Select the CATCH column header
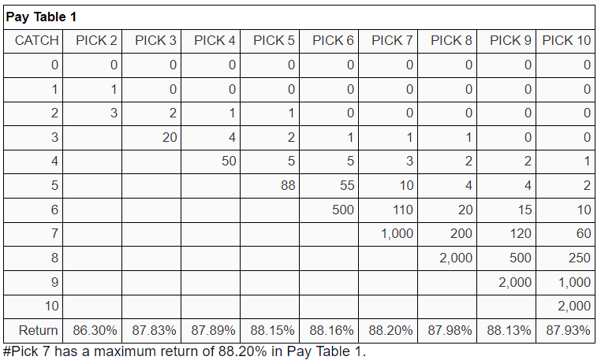The width and height of the screenshot is (601, 364). click(x=33, y=41)
